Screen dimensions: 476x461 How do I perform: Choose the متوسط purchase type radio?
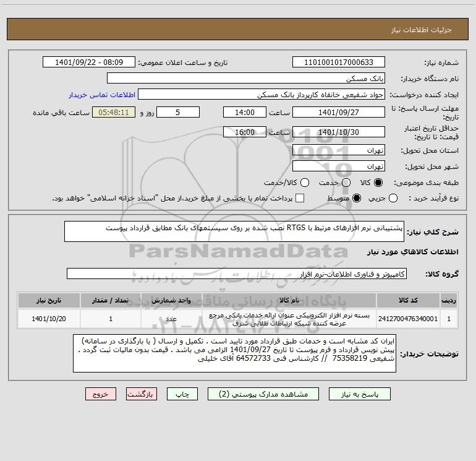click(357, 198)
